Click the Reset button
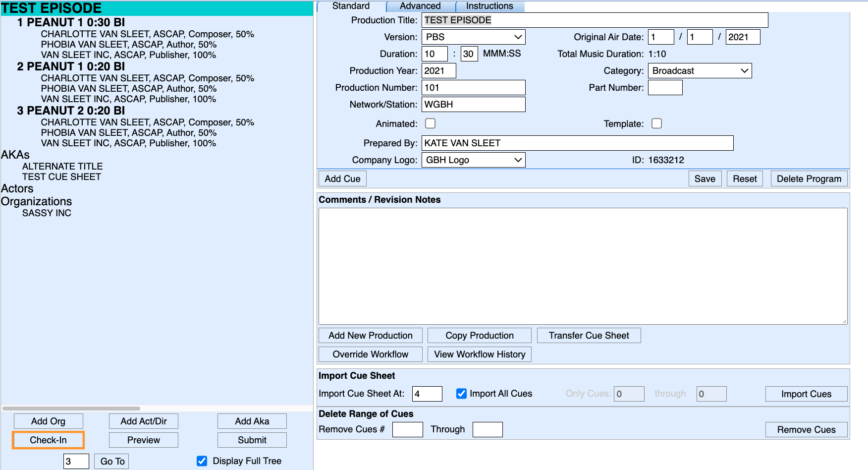Screen dimensions: 868x470 coord(745,179)
